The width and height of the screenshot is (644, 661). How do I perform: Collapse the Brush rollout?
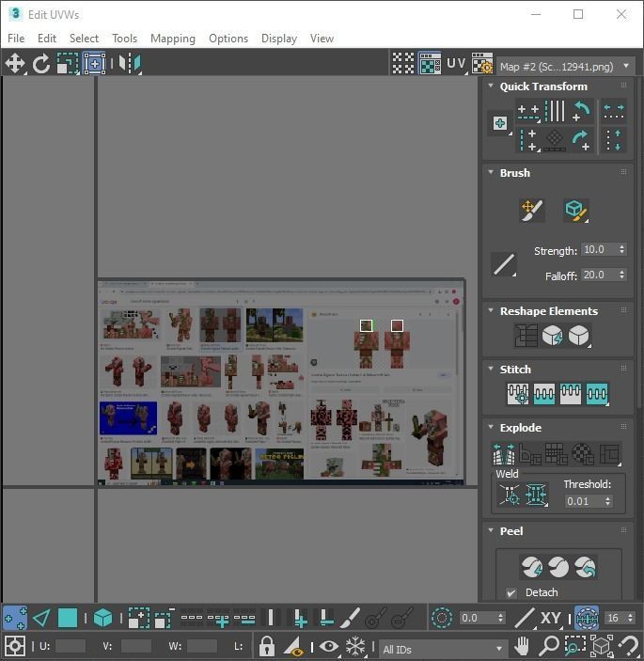(x=491, y=172)
